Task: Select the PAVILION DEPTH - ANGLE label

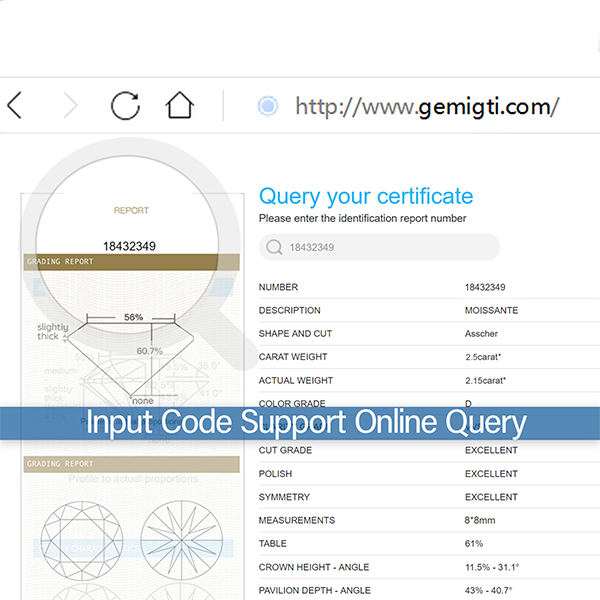Action: (315, 590)
